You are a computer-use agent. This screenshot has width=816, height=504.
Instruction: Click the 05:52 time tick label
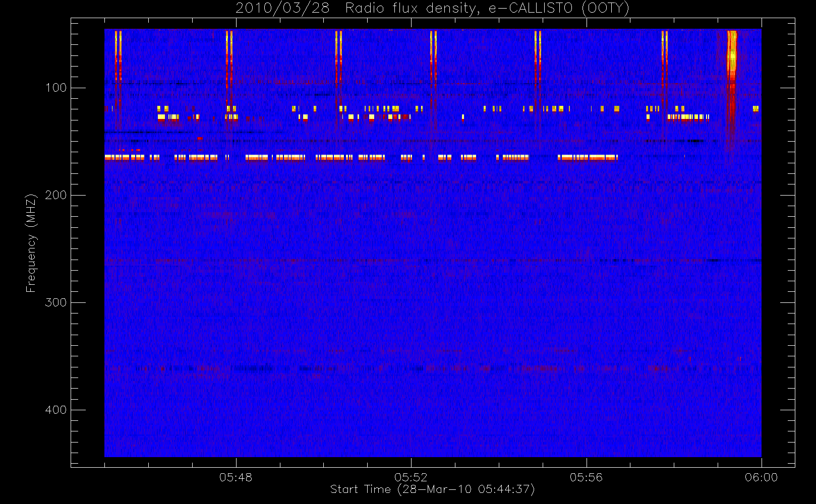(x=411, y=477)
